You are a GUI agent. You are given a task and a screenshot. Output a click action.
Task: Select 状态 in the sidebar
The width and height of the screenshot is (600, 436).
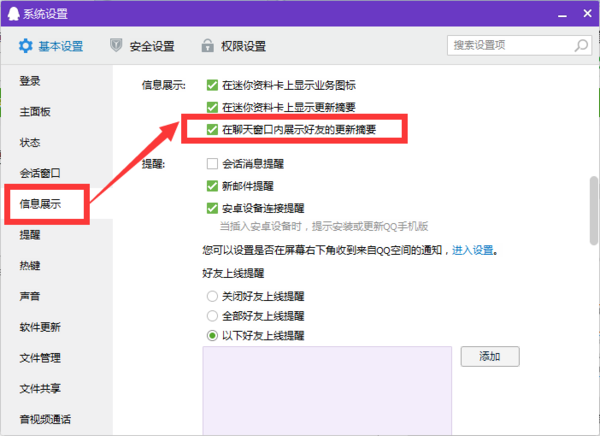(x=30, y=142)
